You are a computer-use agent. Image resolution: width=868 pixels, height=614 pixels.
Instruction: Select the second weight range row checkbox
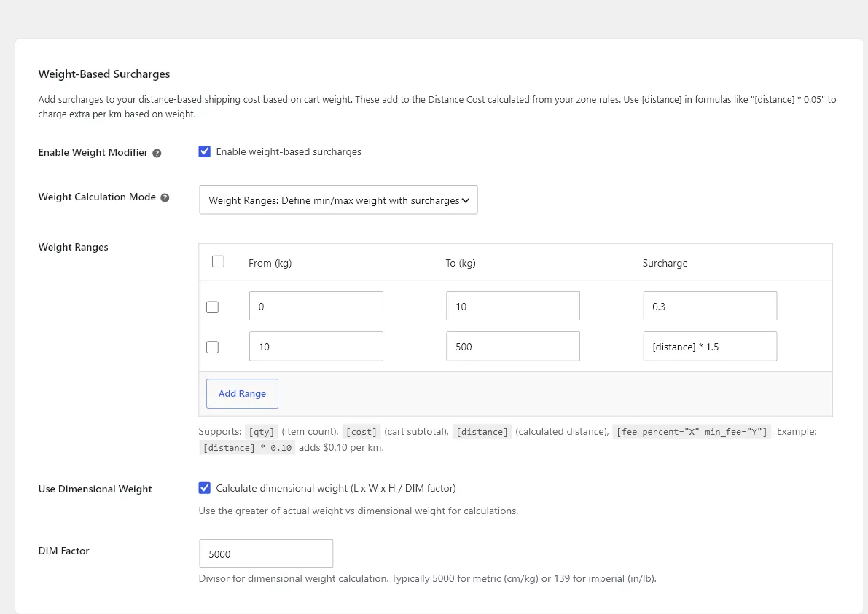pyautogui.click(x=212, y=347)
